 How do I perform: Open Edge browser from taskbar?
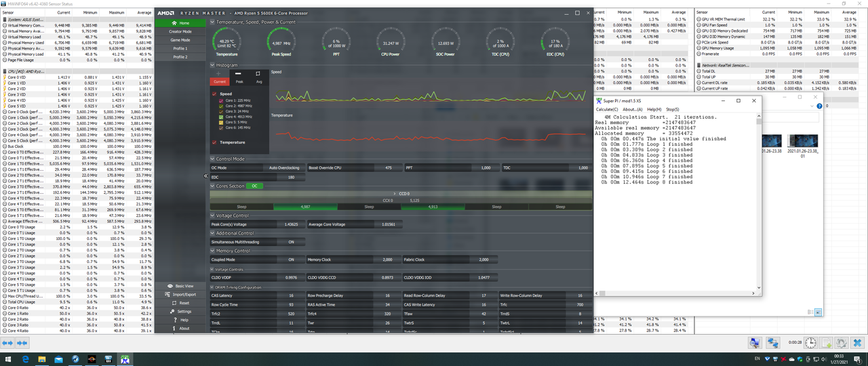(x=26, y=359)
